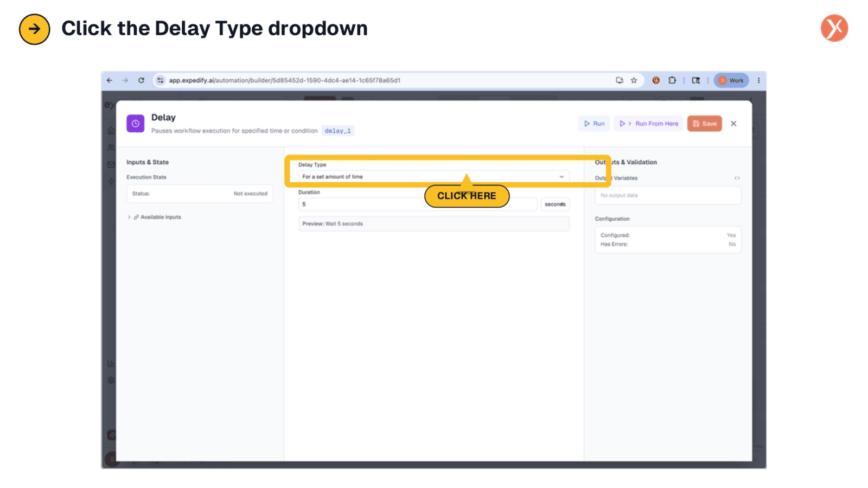
Task: Save the Delay node configuration
Action: (x=705, y=124)
